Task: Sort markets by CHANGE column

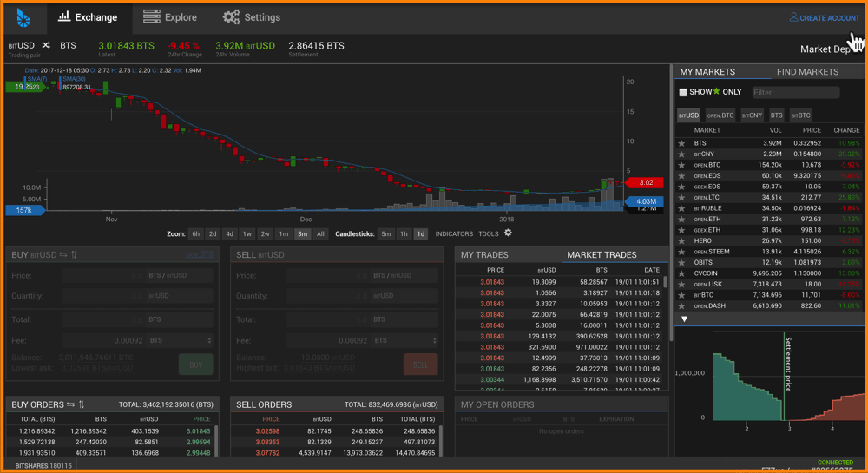Action: point(846,130)
